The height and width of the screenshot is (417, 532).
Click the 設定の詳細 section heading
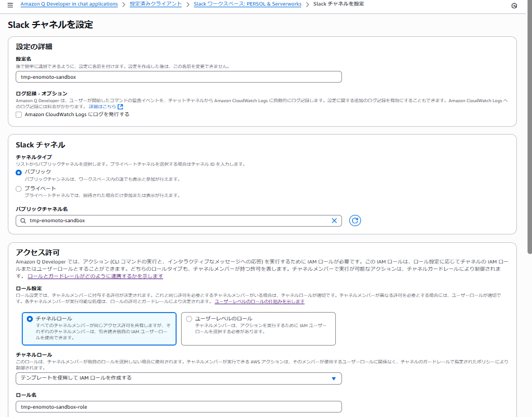[34, 47]
